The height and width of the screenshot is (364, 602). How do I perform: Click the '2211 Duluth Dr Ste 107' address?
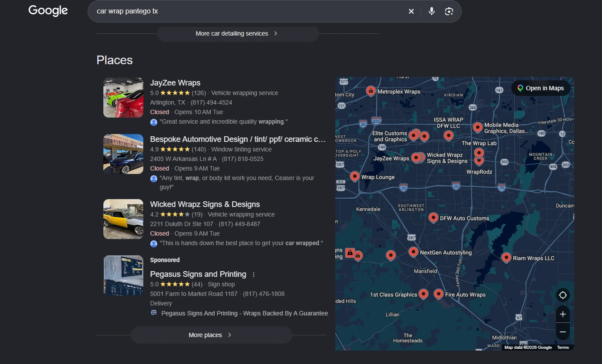182,224
